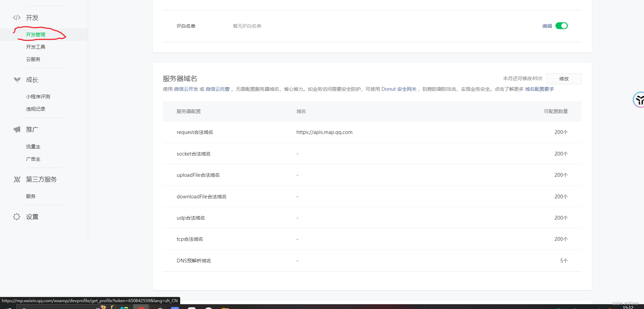Open 服务 under 第三方服务
Viewport: 644px width, 309px height.
(x=31, y=196)
